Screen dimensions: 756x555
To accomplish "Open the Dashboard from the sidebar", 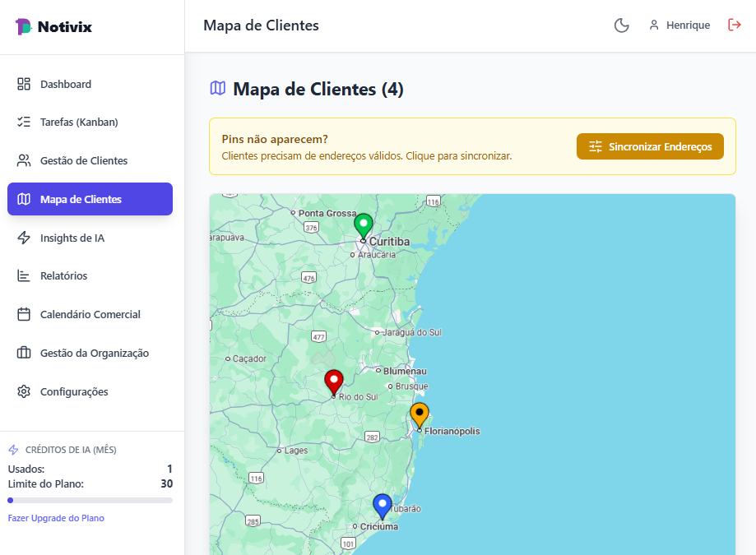I will point(66,84).
